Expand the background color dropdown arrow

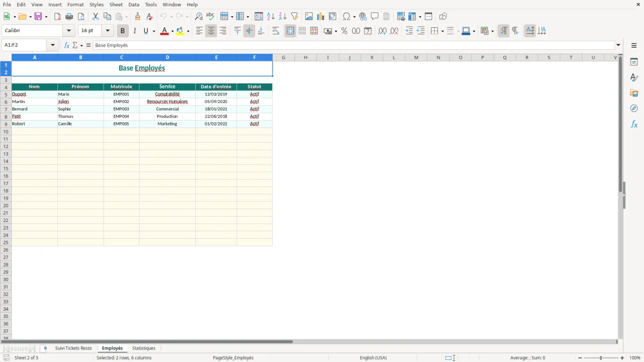(x=188, y=31)
